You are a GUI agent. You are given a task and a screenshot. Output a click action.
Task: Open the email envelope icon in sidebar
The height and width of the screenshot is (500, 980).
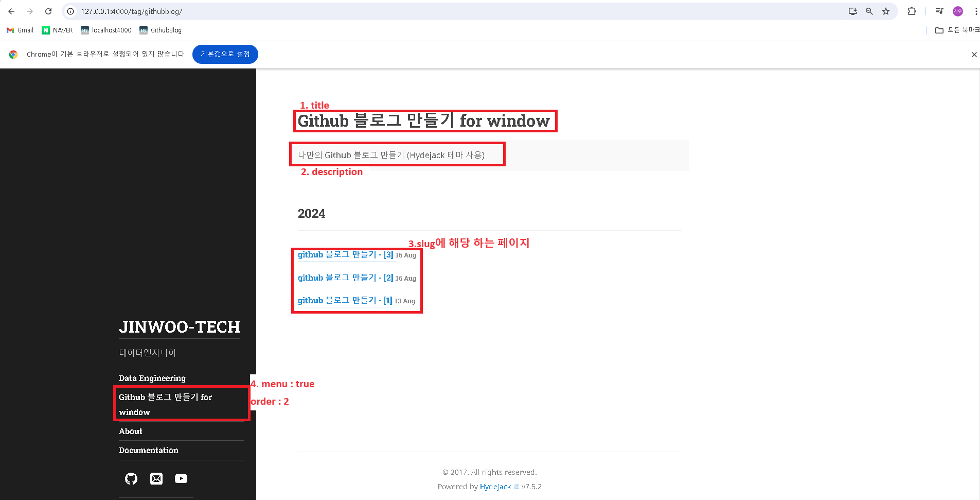[156, 479]
